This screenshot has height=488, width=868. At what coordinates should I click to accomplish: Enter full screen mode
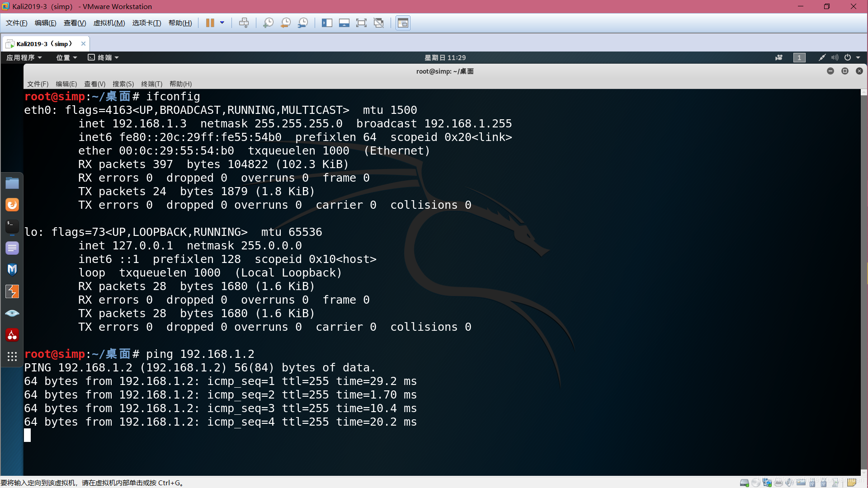361,23
